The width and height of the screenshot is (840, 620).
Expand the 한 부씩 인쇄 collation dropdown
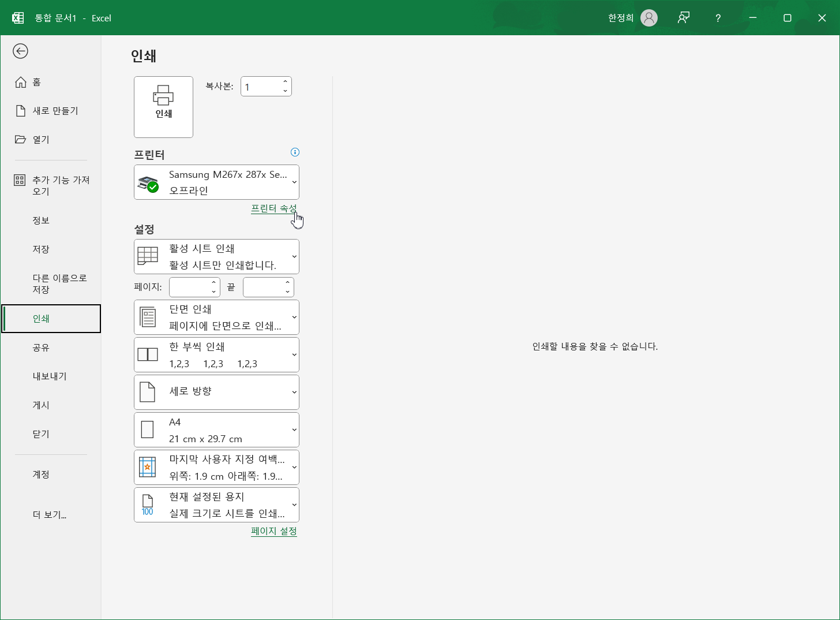coord(216,355)
